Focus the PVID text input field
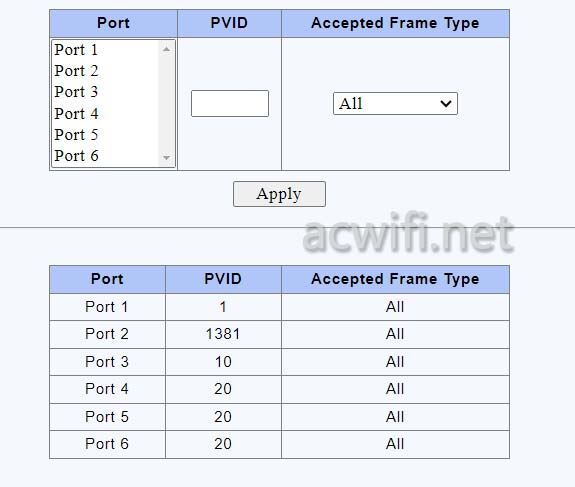The image size is (575, 487). click(230, 103)
